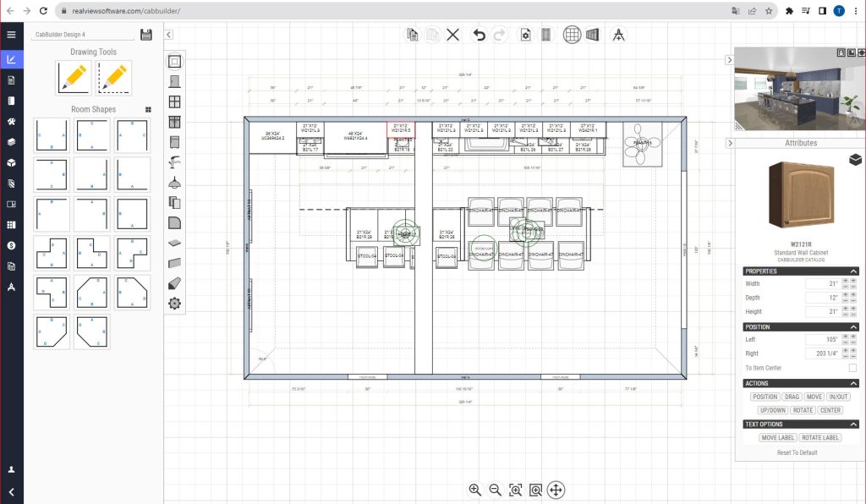Select the appliance tool in vertical toolbar
This screenshot has width=866, height=504.
pos(174,142)
